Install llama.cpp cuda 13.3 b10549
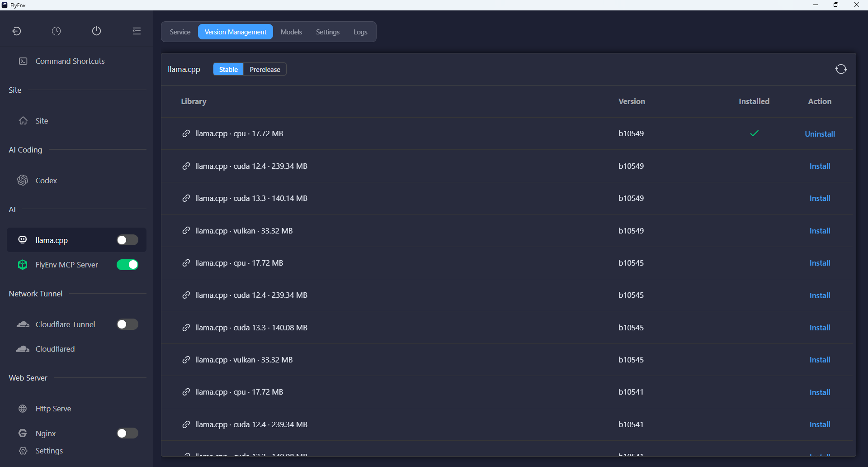This screenshot has width=868, height=467. coord(820,198)
